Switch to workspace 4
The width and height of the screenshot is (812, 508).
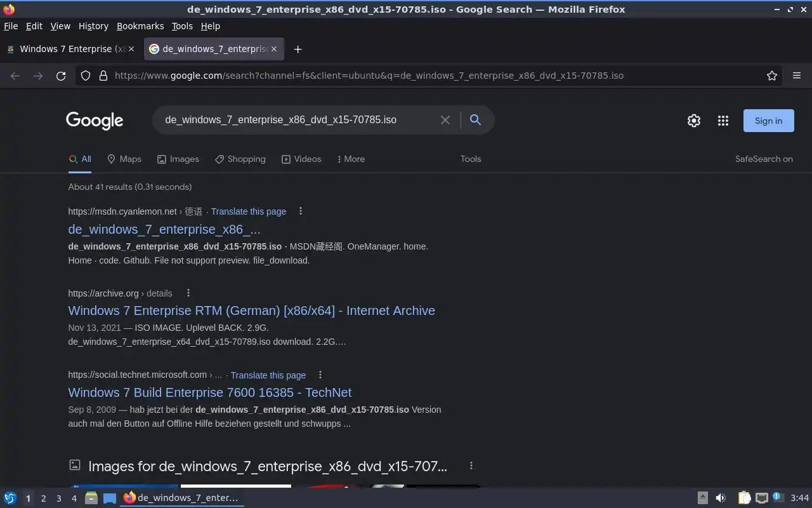(74, 498)
